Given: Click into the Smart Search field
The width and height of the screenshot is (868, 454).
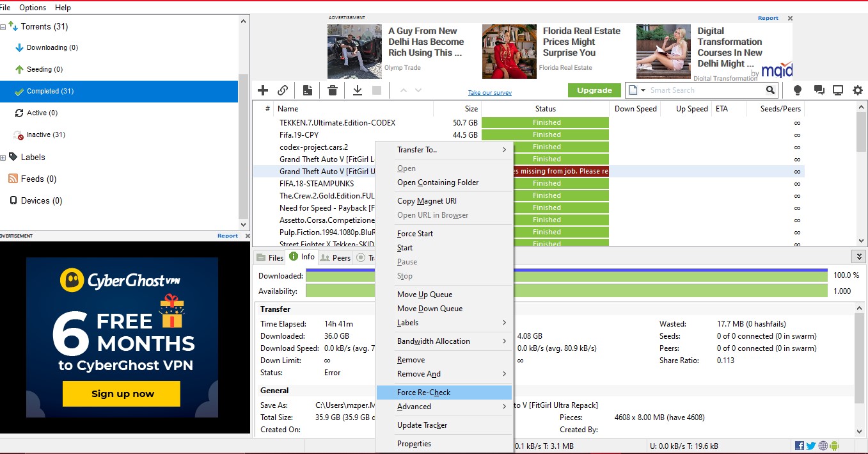Looking at the screenshot, I should pyautogui.click(x=706, y=90).
